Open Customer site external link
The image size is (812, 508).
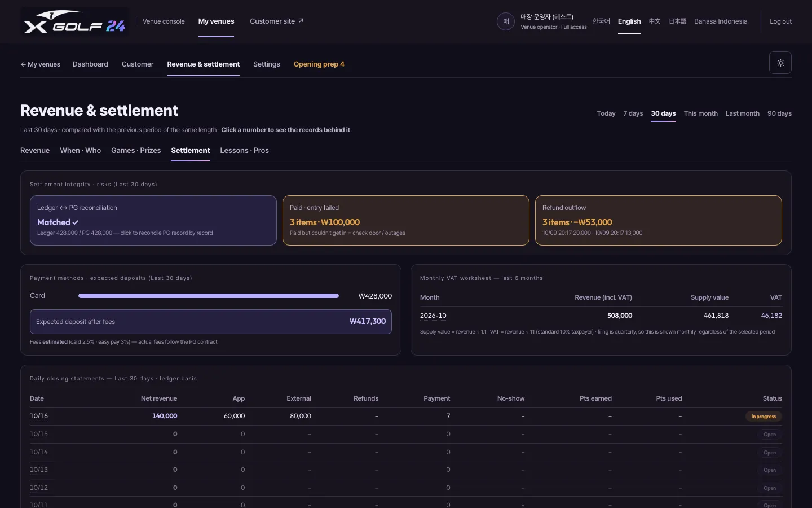[x=277, y=21]
